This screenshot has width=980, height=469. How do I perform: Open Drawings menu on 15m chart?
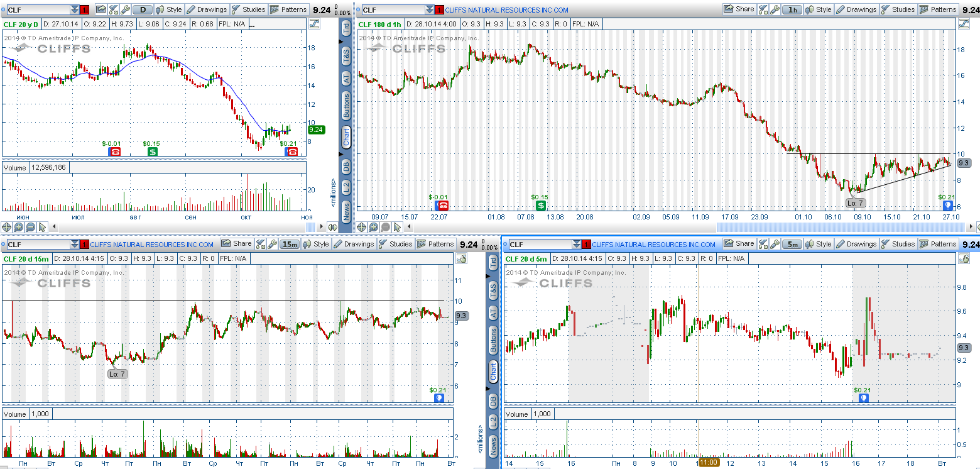(354, 244)
